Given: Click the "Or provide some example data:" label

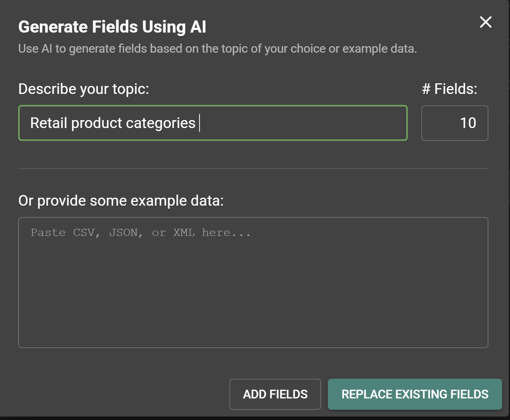Looking at the screenshot, I should click(121, 201).
